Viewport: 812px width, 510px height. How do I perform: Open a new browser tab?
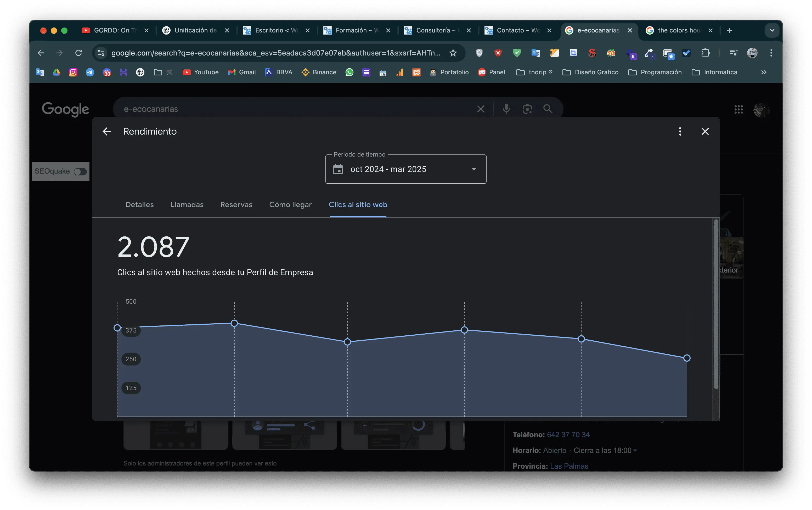tap(729, 30)
